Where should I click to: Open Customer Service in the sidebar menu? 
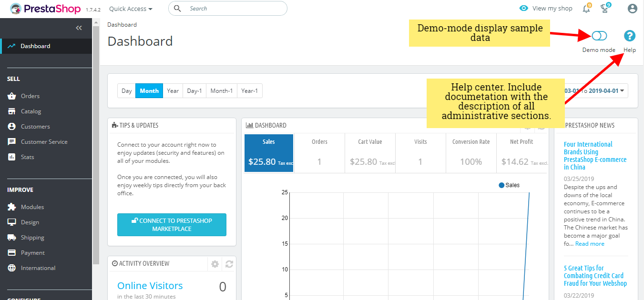pos(44,142)
